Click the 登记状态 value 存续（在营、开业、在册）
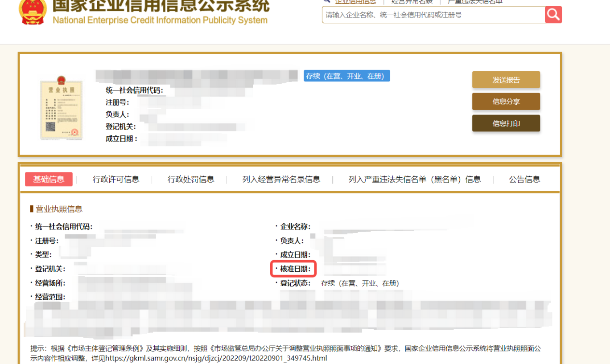Screen dimensions: 610x364 tap(361, 283)
